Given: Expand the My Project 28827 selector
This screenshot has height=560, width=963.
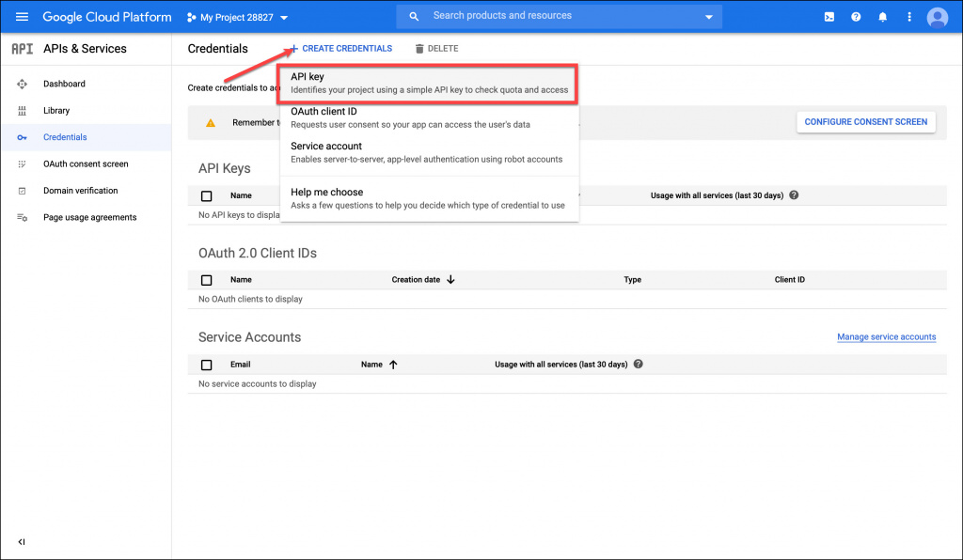Looking at the screenshot, I should click(237, 17).
